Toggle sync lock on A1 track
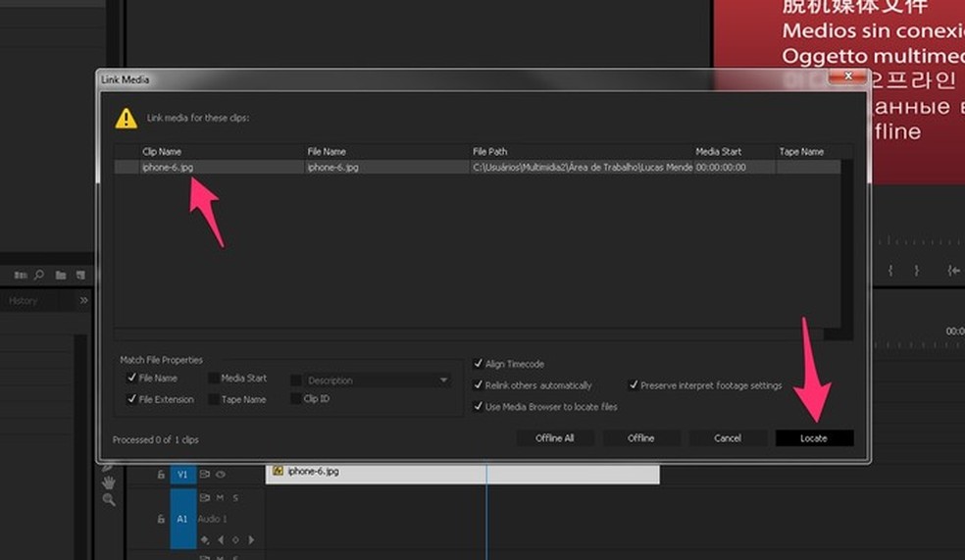 pos(205,497)
